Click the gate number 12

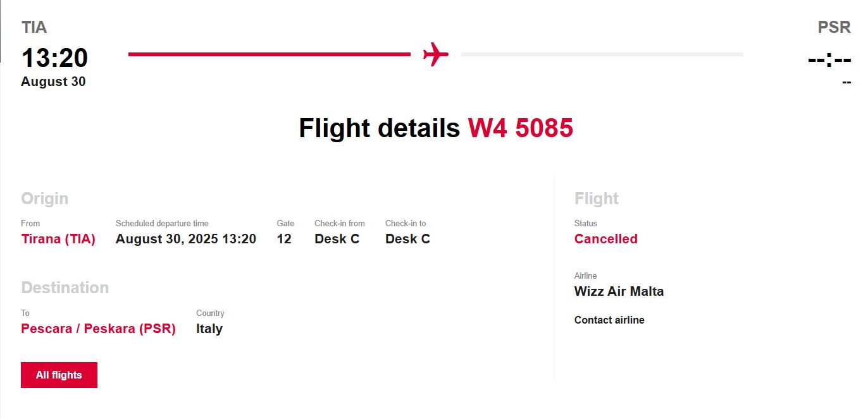(284, 239)
